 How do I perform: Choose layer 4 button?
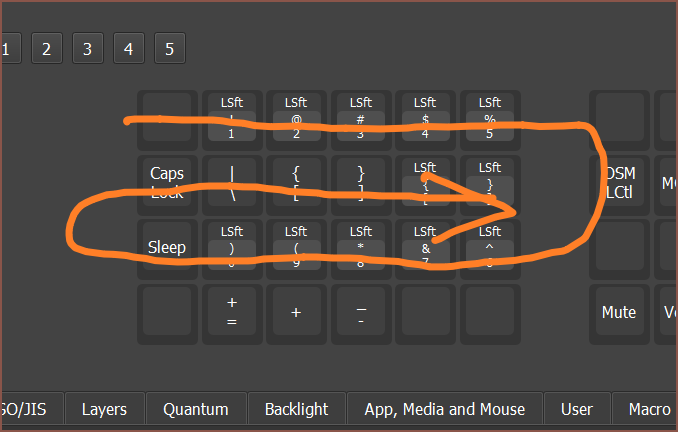click(129, 47)
